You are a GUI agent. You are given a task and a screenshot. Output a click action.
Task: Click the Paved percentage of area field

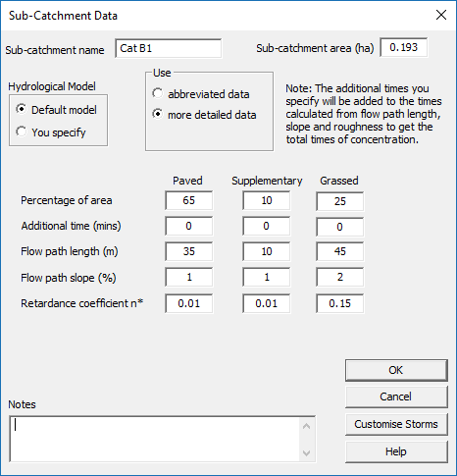(x=189, y=200)
